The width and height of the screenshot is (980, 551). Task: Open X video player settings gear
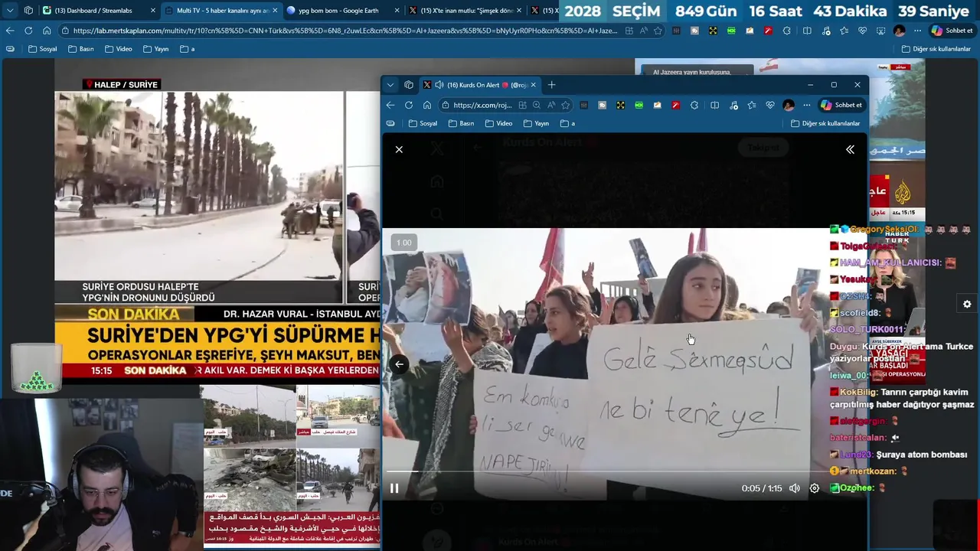pyautogui.click(x=815, y=488)
